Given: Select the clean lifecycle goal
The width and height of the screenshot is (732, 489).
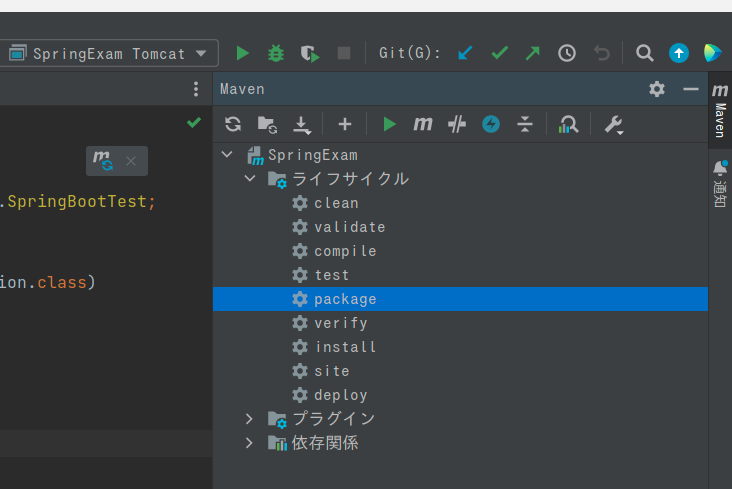Looking at the screenshot, I should coord(336,203).
